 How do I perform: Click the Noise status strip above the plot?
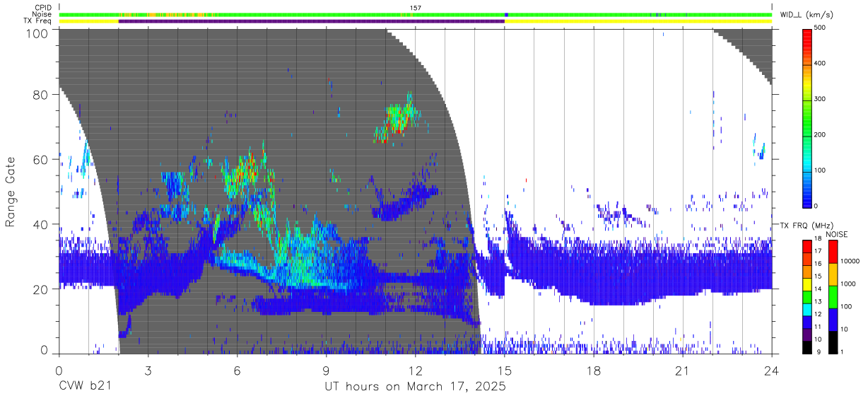(x=415, y=14)
